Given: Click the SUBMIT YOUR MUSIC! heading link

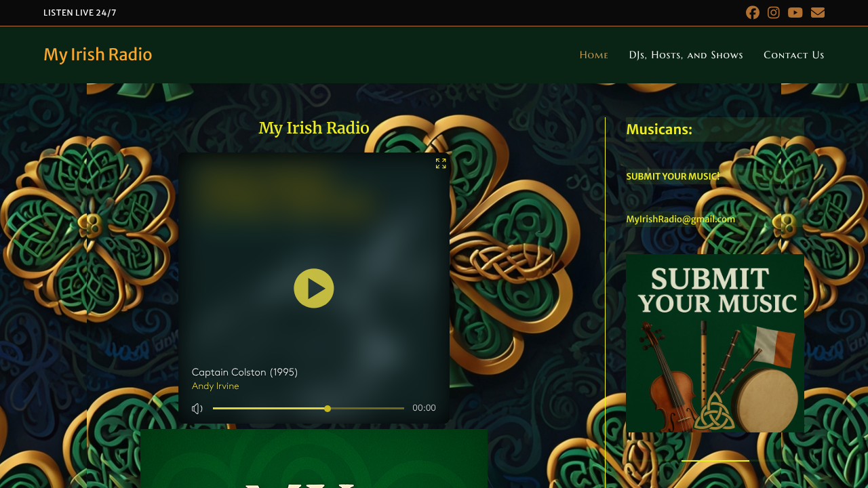Looking at the screenshot, I should (672, 176).
